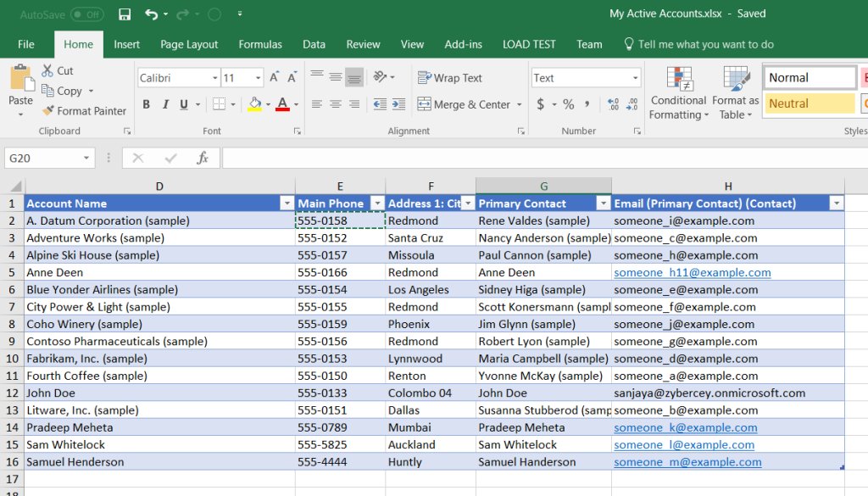Open Account Name column filter dropdown
This screenshot has width=868, height=496.
pyautogui.click(x=287, y=203)
